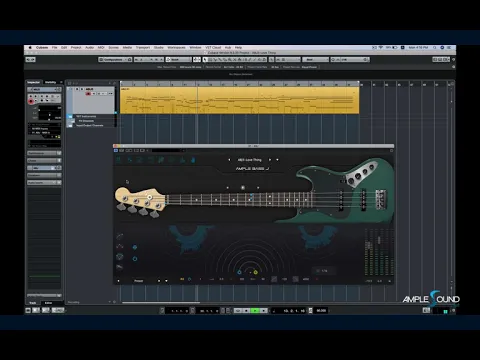This screenshot has width=480, height=360.
Task: Open the Apple menu
Action: (x=30, y=48)
